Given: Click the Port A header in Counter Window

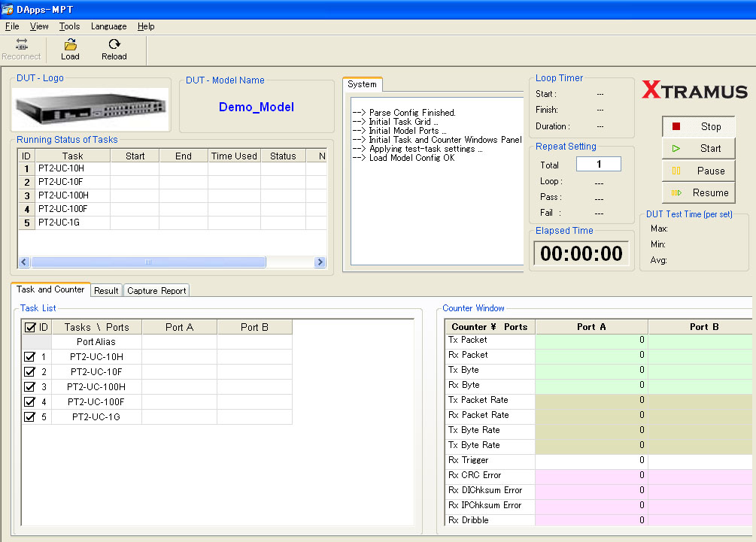Looking at the screenshot, I should pos(591,327).
